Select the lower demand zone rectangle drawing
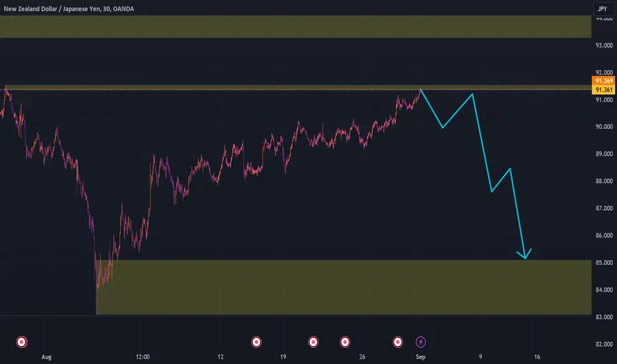 (x=344, y=287)
